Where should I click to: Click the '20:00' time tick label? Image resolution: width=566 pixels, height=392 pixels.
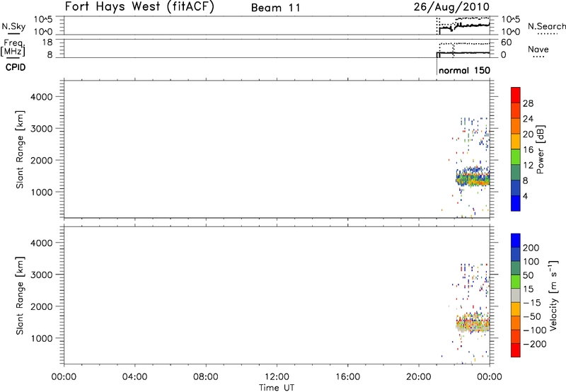pyautogui.click(x=419, y=377)
